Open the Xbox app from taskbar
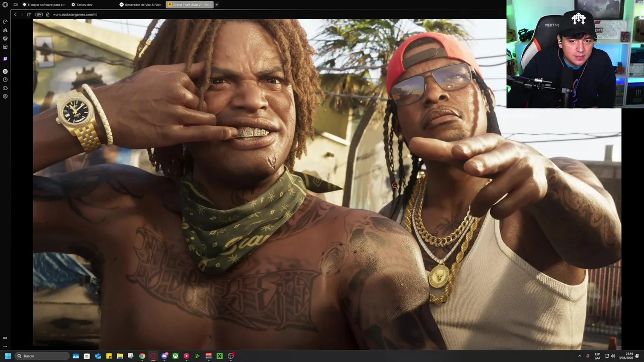Screen dimensions: 644x362 click(x=175, y=356)
